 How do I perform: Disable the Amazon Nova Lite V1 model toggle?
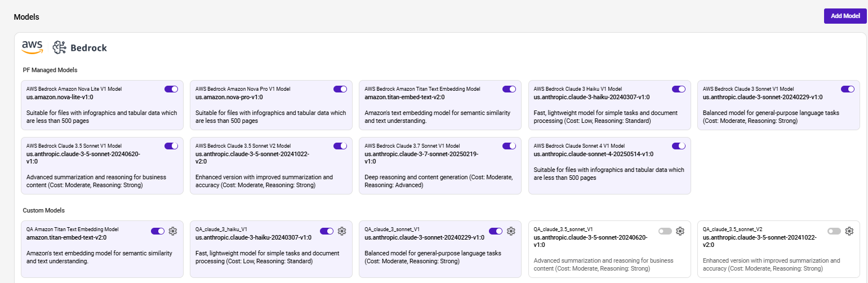pyautogui.click(x=171, y=89)
